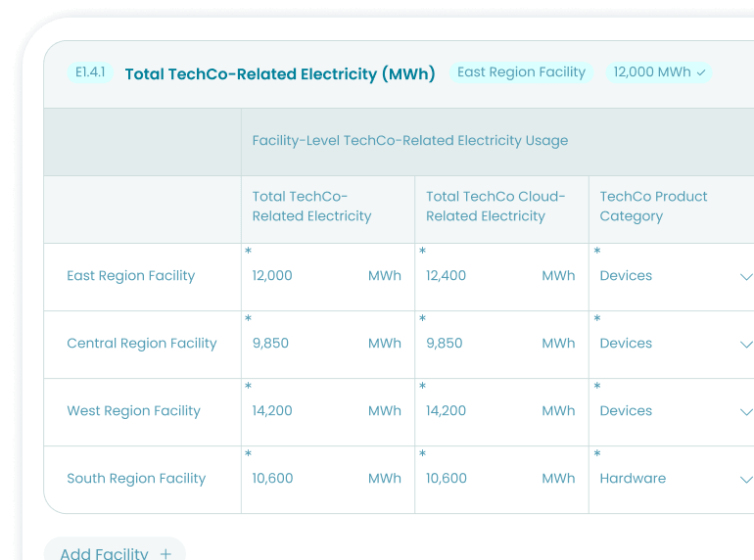Edit Central Region cloud-related electricity field
The image size is (754, 560).
(x=501, y=345)
